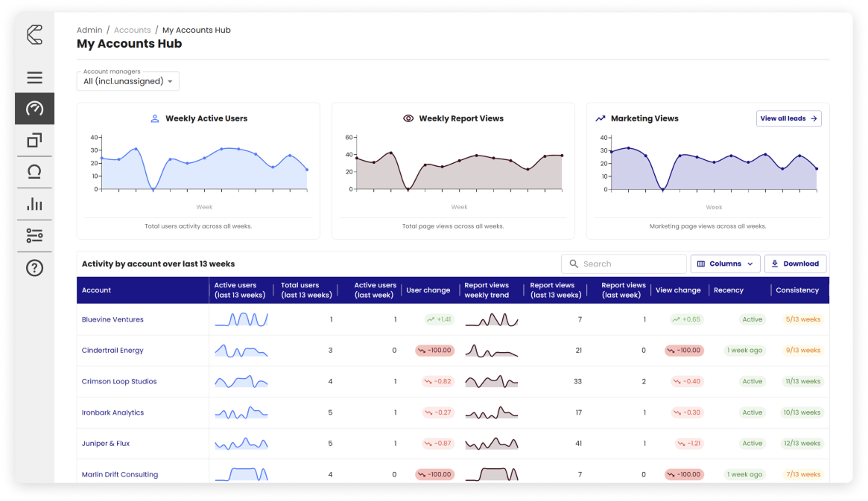The image size is (868, 501).
Task: Select the dashboard gauge sidebar icon
Action: (34, 109)
